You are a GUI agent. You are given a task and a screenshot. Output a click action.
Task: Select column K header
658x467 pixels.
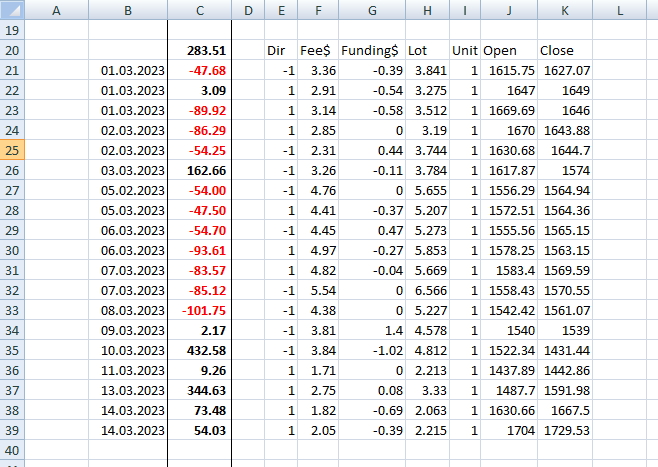click(565, 10)
